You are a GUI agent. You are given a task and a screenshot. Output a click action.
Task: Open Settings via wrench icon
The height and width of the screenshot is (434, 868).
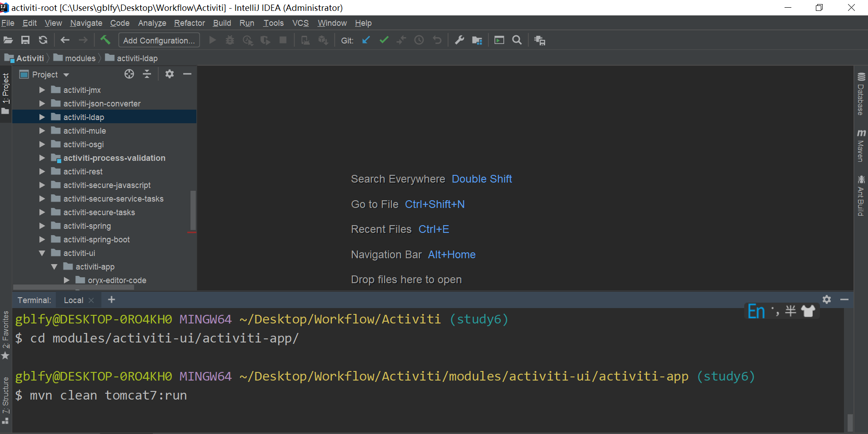click(459, 40)
